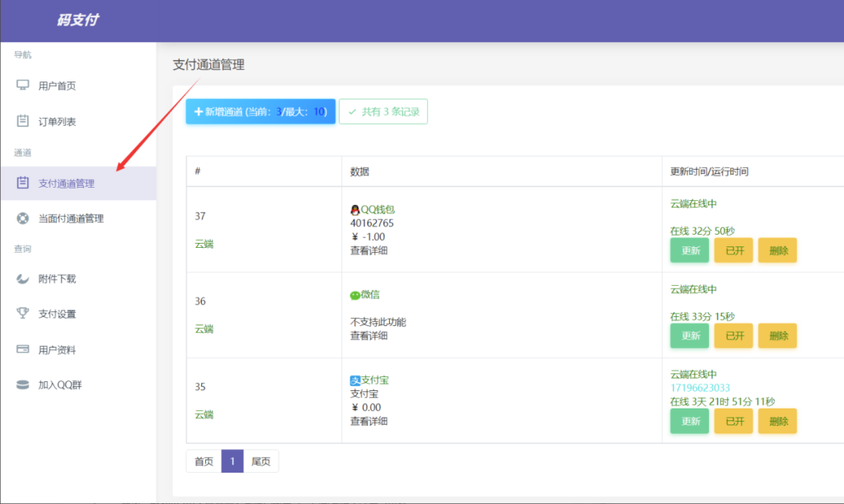844x504 pixels.
Task: Click 云端 label under ID 35
Action: click(204, 414)
